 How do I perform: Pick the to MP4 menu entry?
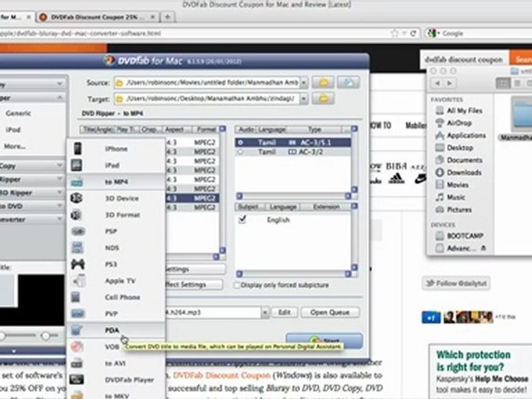[x=116, y=182]
